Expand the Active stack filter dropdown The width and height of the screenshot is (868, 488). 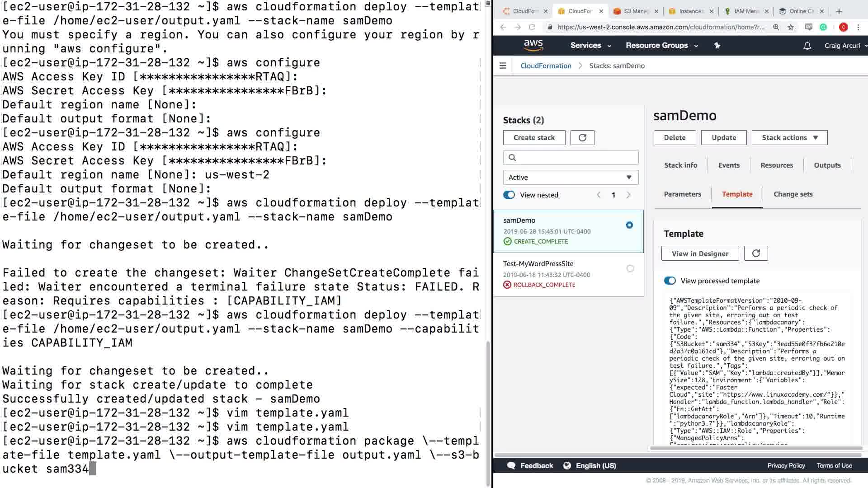click(x=571, y=178)
